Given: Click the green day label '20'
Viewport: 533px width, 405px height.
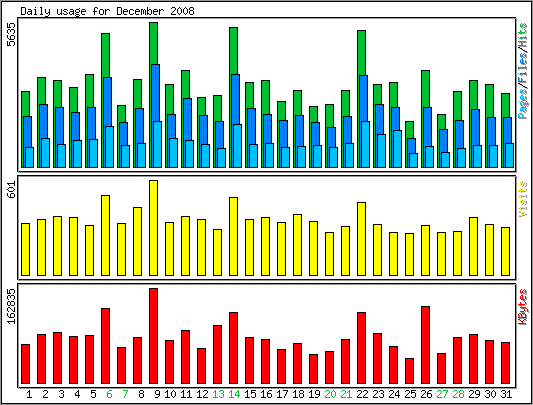Looking at the screenshot, I should tap(330, 394).
